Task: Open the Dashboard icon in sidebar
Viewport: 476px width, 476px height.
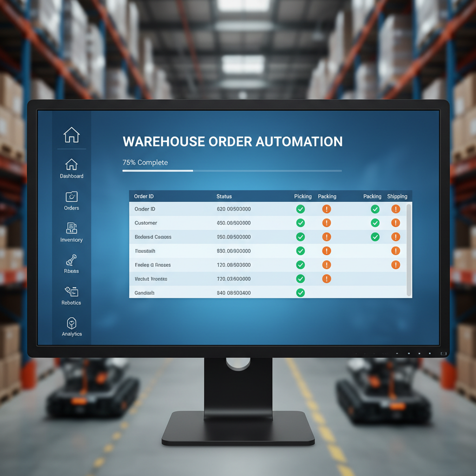Action: (71, 164)
